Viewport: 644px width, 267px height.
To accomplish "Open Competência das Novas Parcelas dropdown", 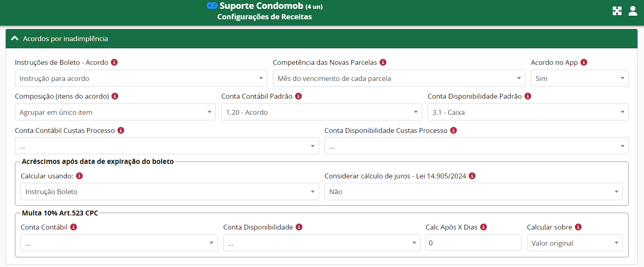I will click(399, 79).
